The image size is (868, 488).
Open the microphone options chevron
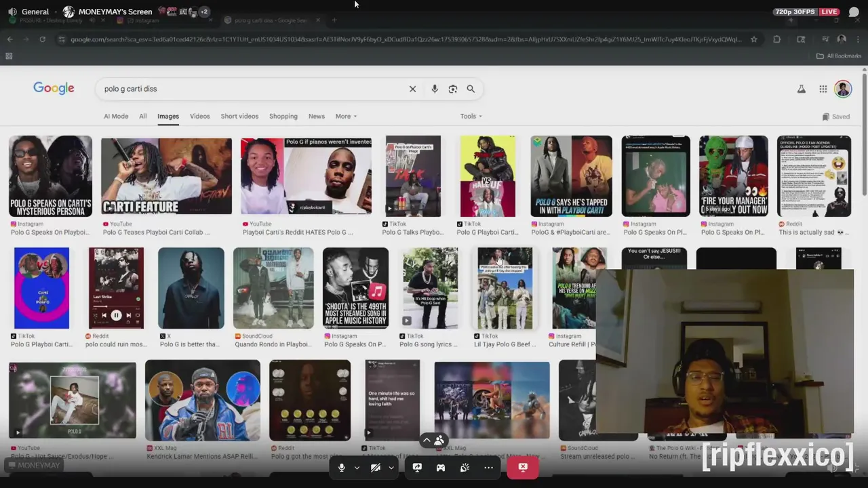pyautogui.click(x=357, y=468)
